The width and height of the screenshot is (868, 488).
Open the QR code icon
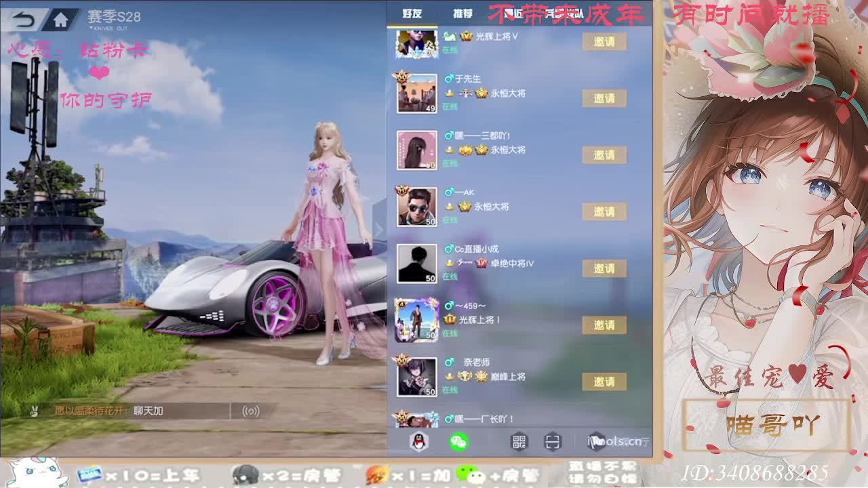[x=519, y=442]
